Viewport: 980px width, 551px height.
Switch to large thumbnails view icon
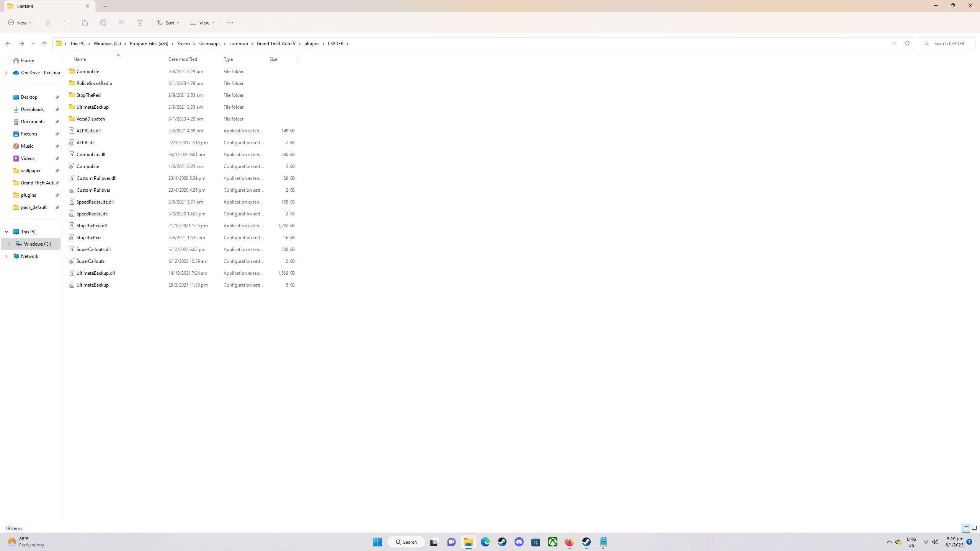click(974, 528)
